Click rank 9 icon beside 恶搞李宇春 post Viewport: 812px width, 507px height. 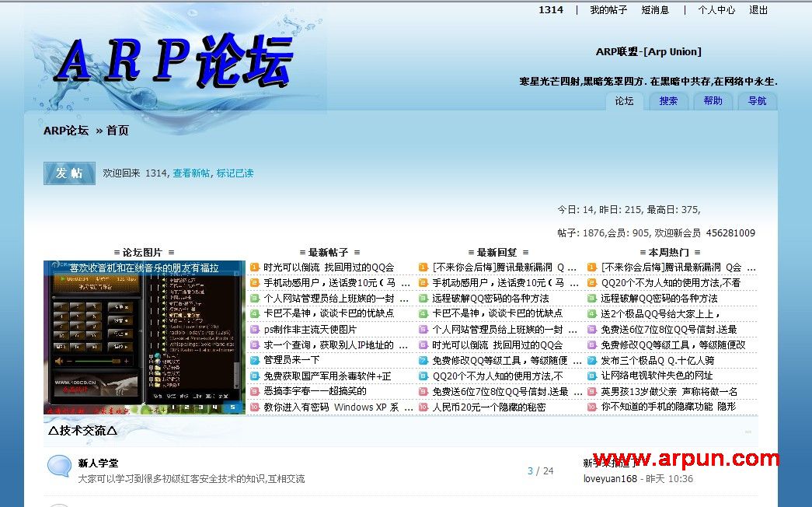pyautogui.click(x=255, y=391)
